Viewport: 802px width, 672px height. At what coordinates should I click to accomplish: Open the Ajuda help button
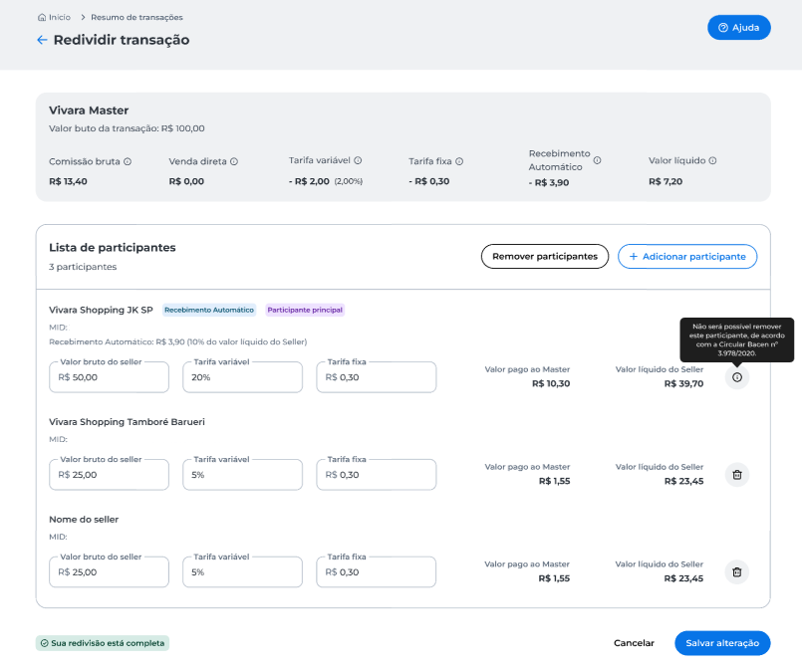point(738,28)
